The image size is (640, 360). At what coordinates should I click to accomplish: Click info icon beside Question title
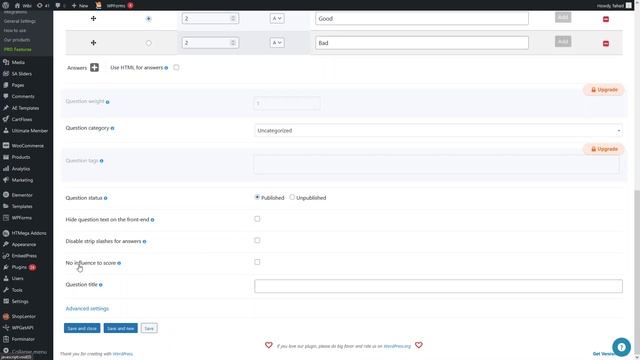point(101,285)
